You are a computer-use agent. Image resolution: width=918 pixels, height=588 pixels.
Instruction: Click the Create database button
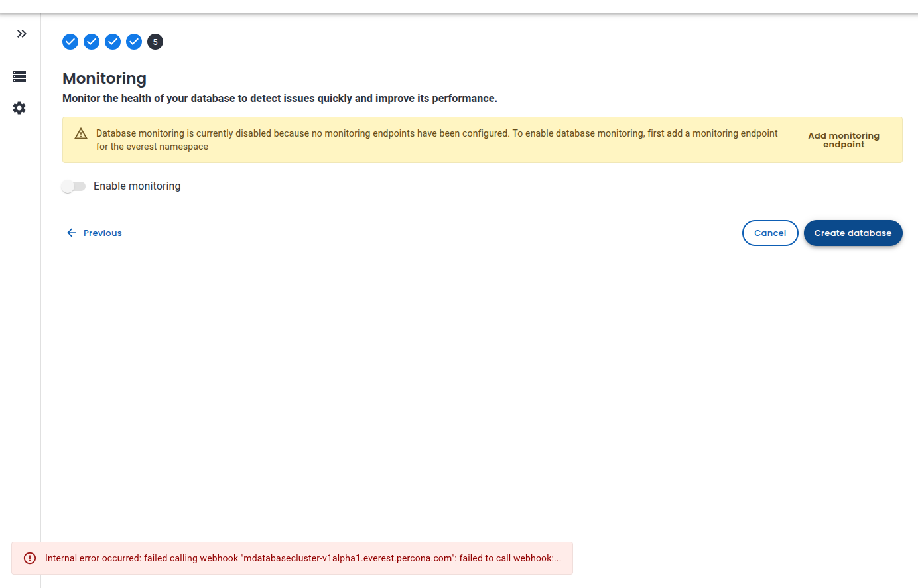853,233
